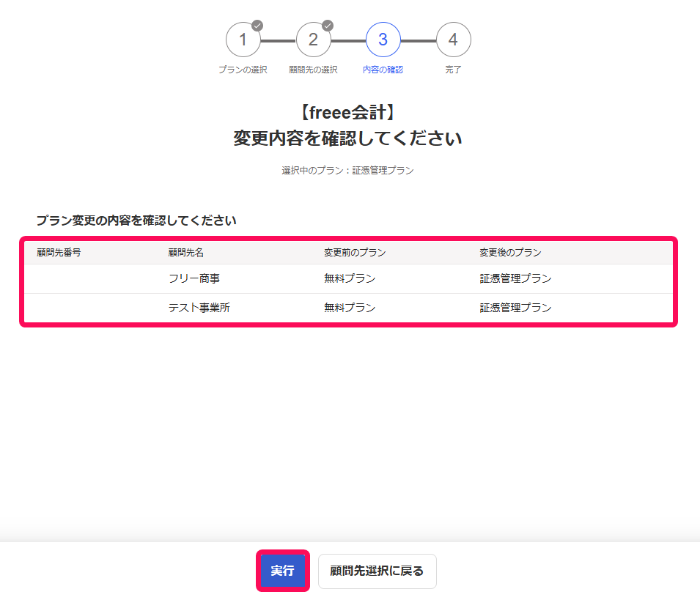Click the checkmark badge on step 2
700x600 pixels.
click(x=328, y=26)
